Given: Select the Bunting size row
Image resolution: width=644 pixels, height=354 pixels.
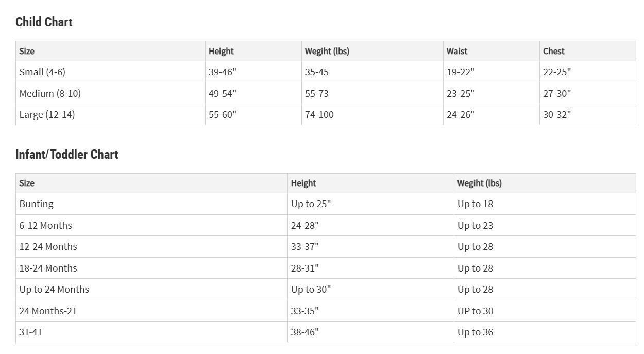Looking at the screenshot, I should [326, 204].
